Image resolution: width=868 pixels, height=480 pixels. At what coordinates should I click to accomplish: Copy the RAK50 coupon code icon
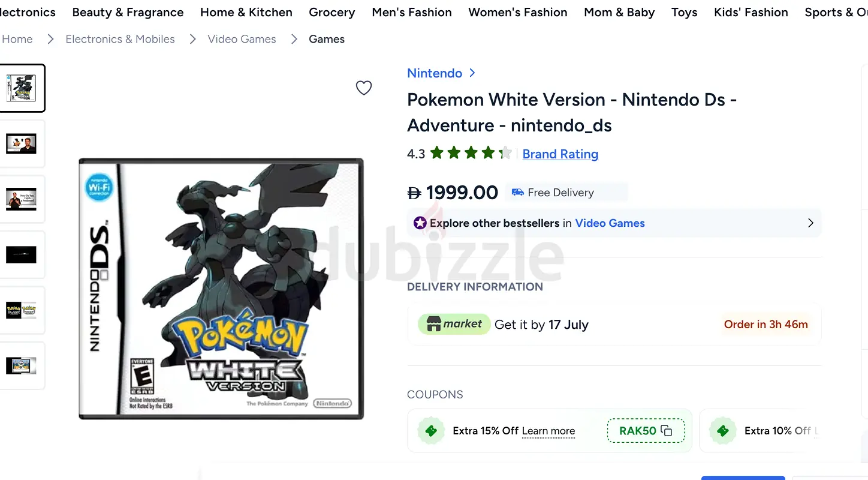click(x=666, y=431)
